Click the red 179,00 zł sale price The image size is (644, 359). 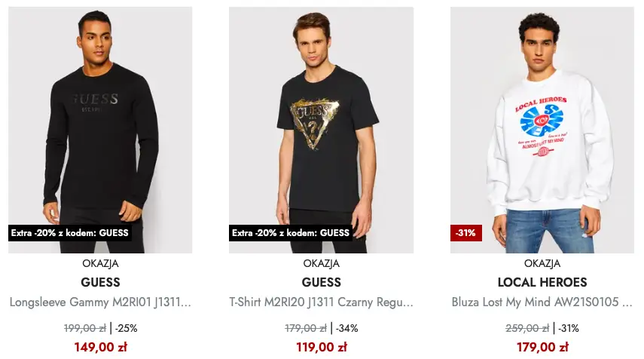tap(542, 347)
